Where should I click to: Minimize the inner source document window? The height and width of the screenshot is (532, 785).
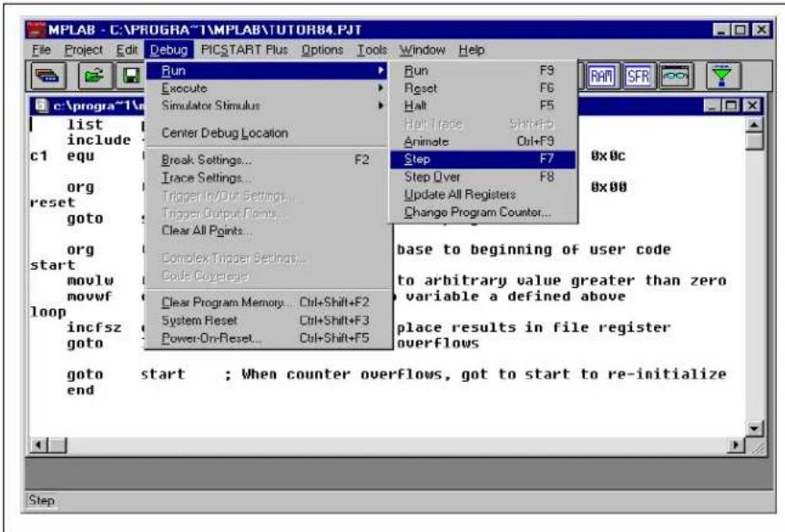click(x=713, y=106)
